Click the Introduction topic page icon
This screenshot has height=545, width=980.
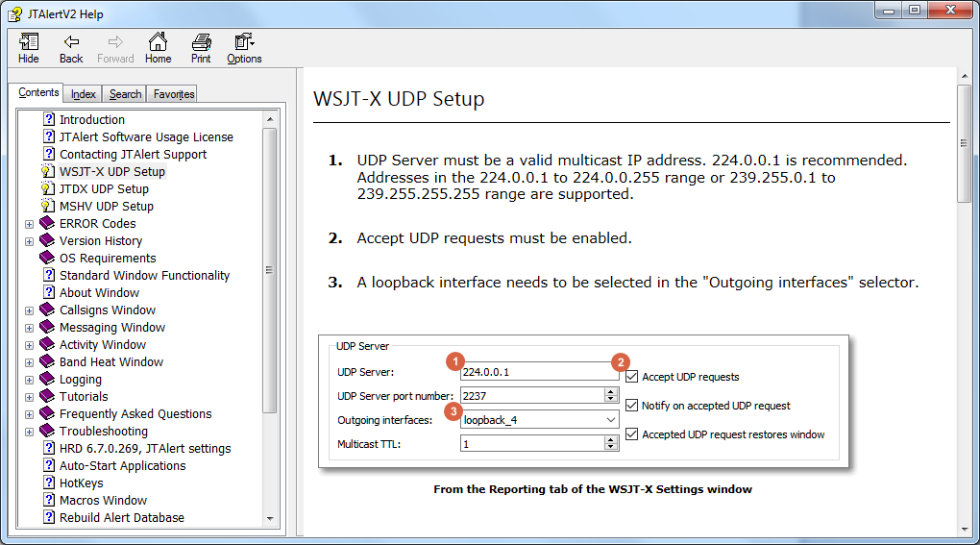49,119
